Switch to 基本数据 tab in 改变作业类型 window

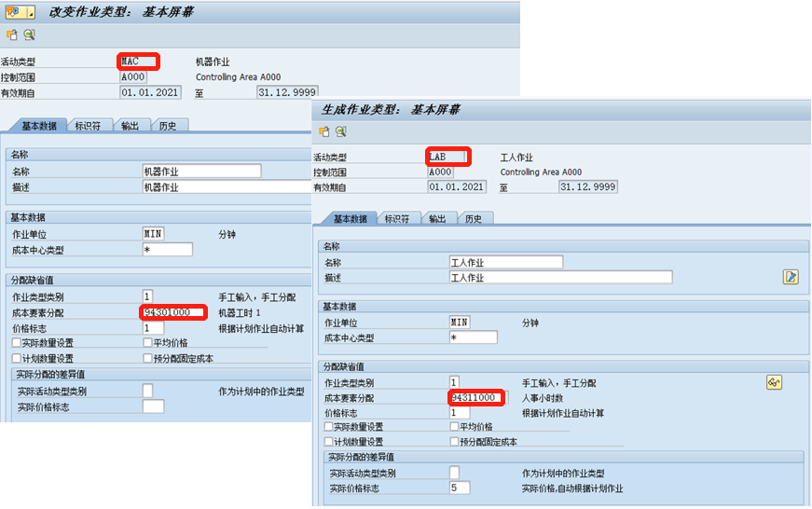39,126
